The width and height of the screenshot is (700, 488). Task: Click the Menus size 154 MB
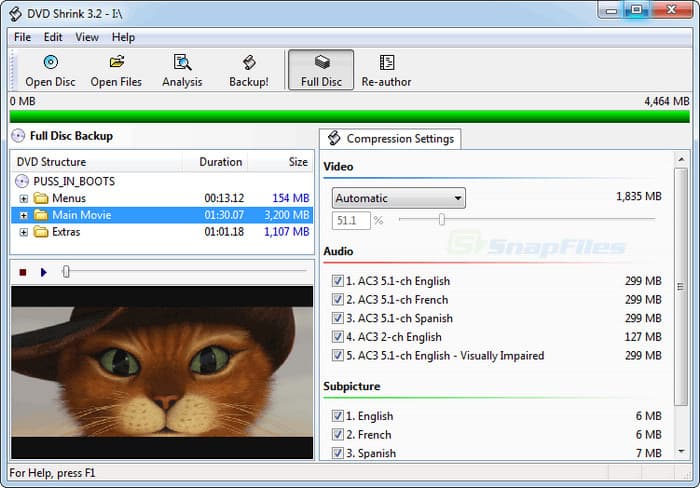coord(291,198)
